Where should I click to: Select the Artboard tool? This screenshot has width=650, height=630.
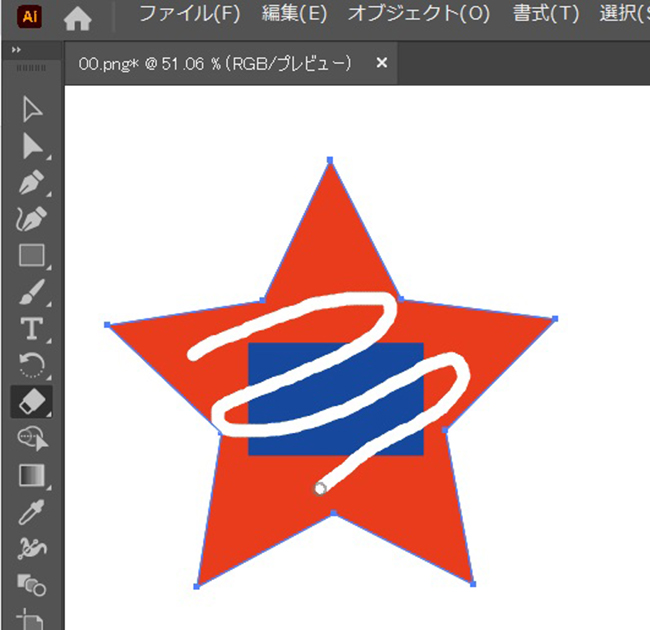pos(31,619)
